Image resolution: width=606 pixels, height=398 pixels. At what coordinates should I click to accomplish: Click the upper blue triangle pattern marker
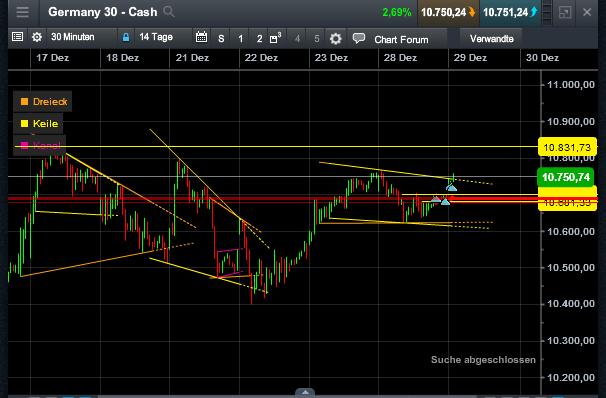pos(451,188)
